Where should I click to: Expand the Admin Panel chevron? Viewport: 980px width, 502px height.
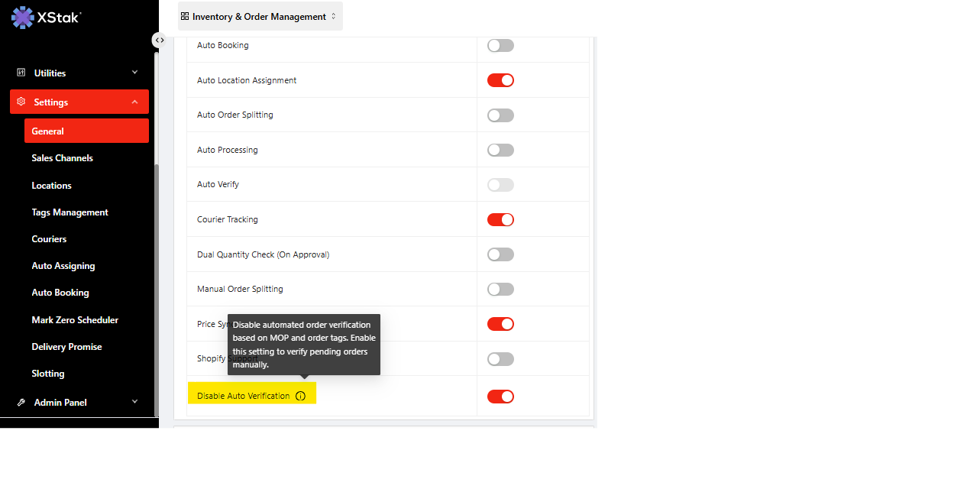(134, 402)
